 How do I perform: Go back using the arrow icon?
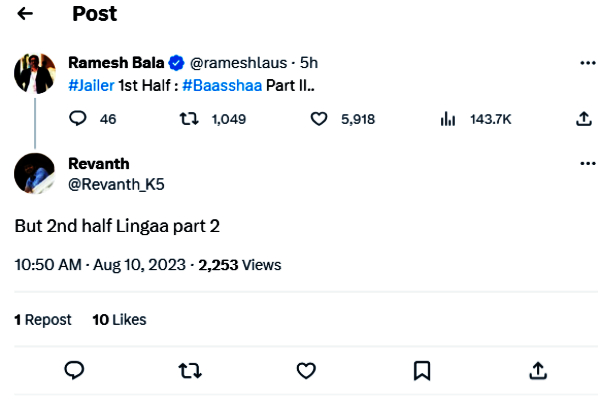(x=25, y=14)
